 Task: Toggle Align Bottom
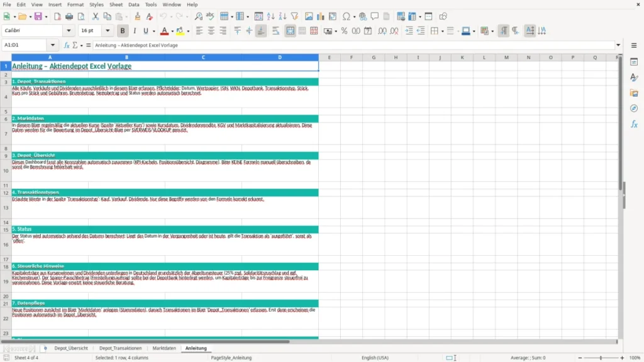pyautogui.click(x=261, y=31)
